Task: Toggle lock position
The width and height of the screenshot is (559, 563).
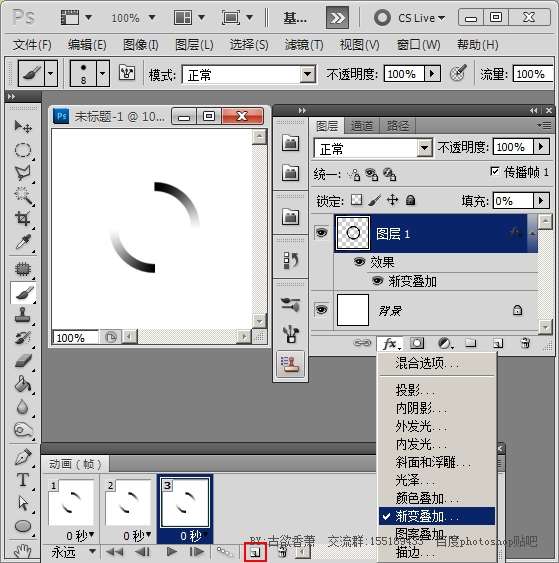Action: (393, 200)
